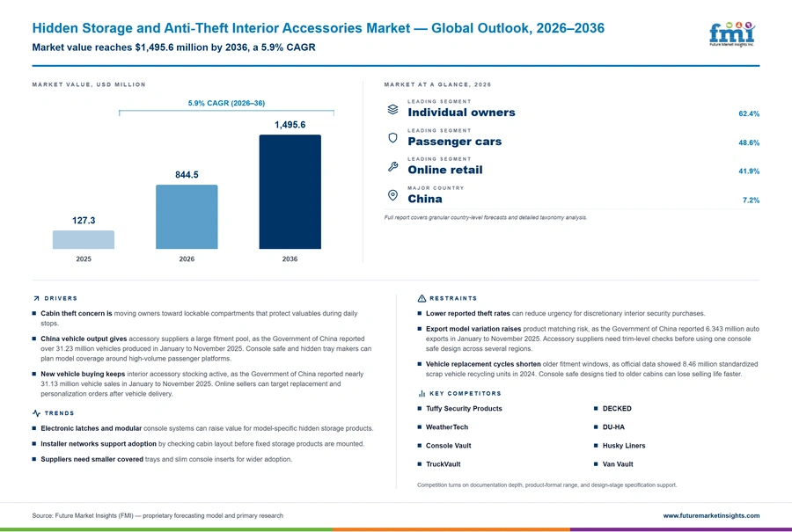Click the bar chart icon next to Key Competitors

pos(422,393)
